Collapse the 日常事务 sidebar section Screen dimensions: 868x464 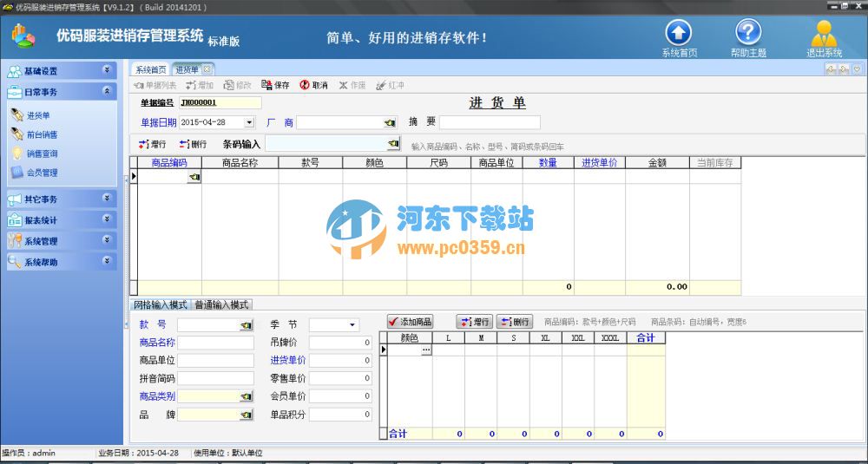click(107, 91)
